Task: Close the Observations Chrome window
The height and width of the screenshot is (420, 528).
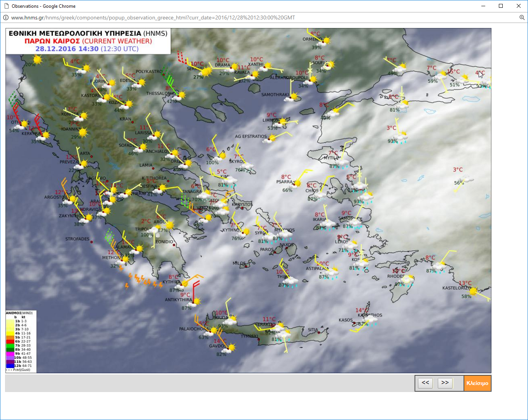Action: [519, 6]
